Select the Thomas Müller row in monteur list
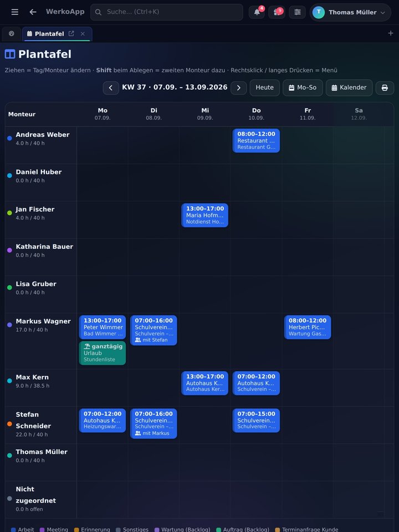This screenshot has width=399, height=532. 42,452
